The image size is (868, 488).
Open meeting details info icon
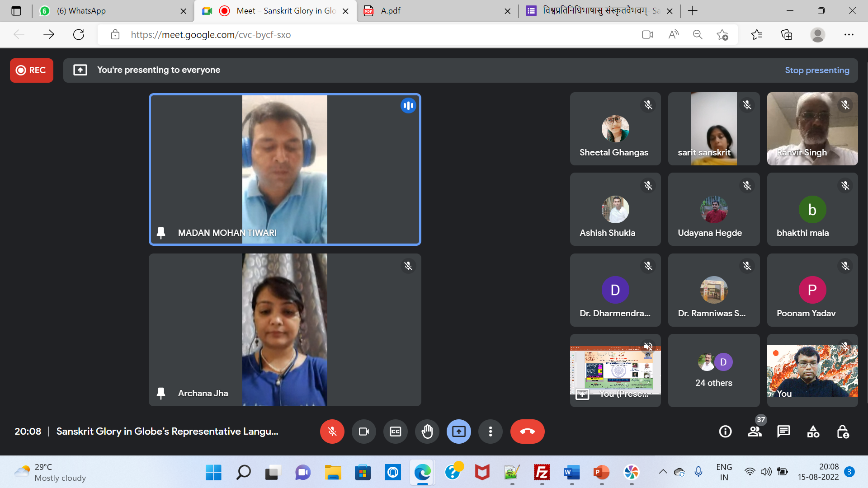[x=725, y=432]
